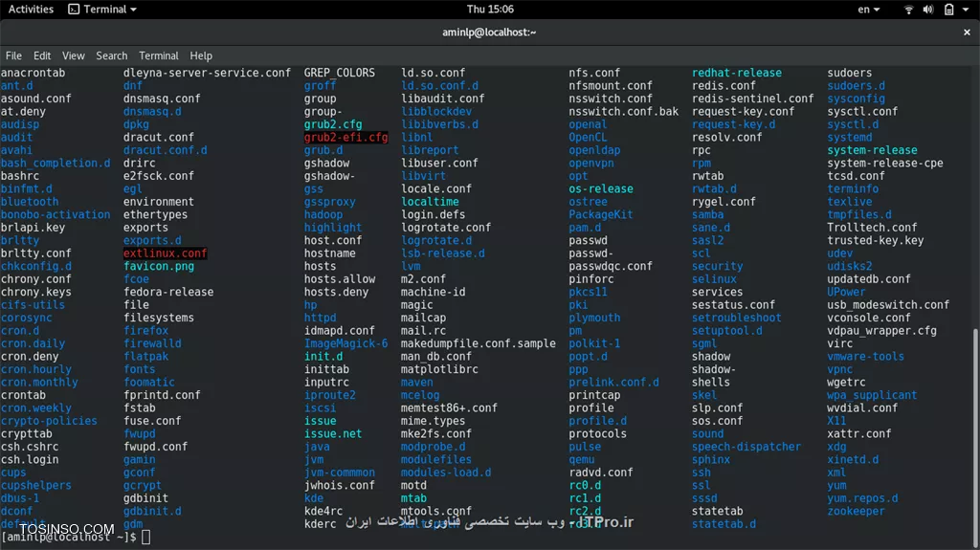Click the chkconfig.d entry
Screen dimensions: 980x550
(35, 266)
